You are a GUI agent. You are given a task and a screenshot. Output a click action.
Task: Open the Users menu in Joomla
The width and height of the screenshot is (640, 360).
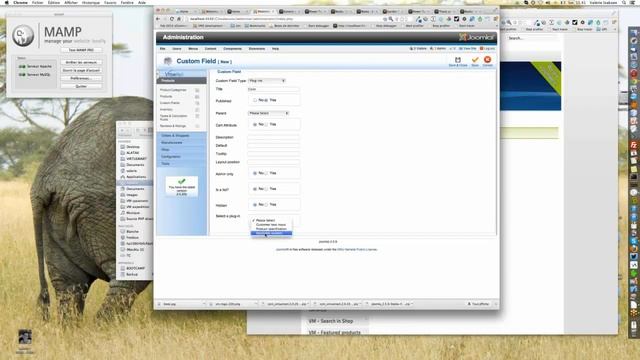point(177,49)
